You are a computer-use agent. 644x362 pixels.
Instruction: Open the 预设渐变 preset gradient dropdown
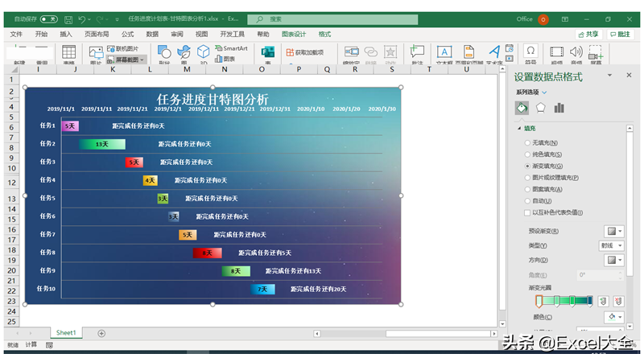[614, 231]
